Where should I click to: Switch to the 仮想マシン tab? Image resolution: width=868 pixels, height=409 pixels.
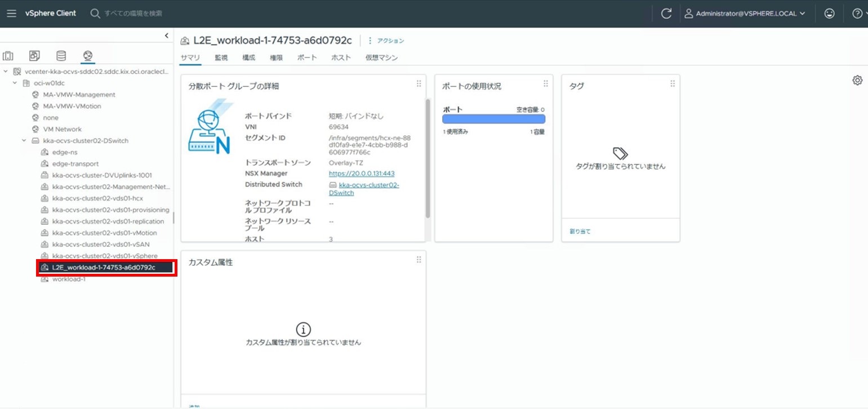(x=381, y=57)
